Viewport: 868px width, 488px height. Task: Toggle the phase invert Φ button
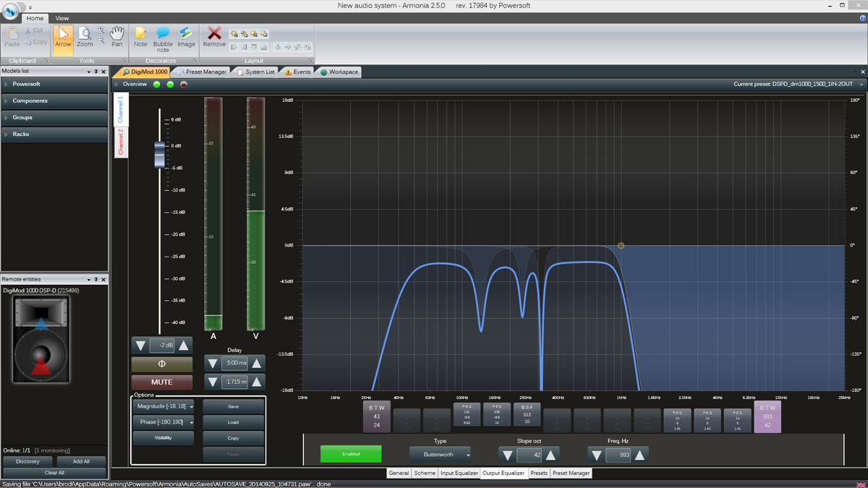162,364
